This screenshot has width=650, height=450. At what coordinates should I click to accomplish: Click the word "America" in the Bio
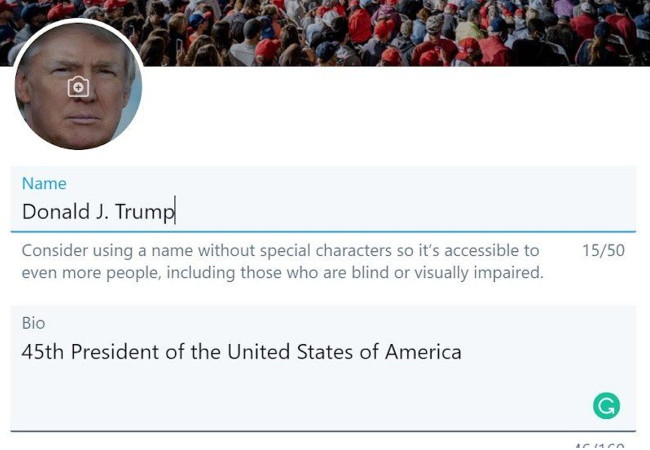point(423,352)
